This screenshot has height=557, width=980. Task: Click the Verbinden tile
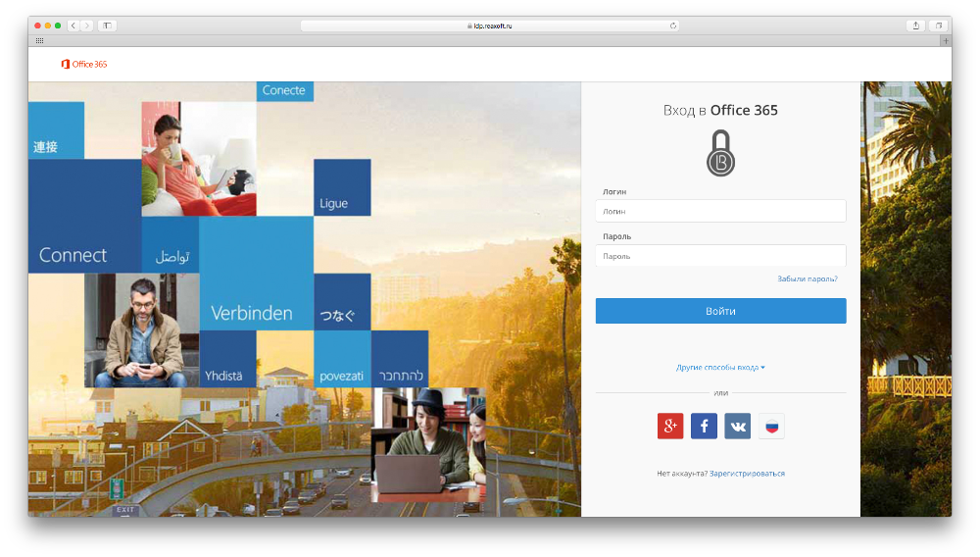[256, 274]
